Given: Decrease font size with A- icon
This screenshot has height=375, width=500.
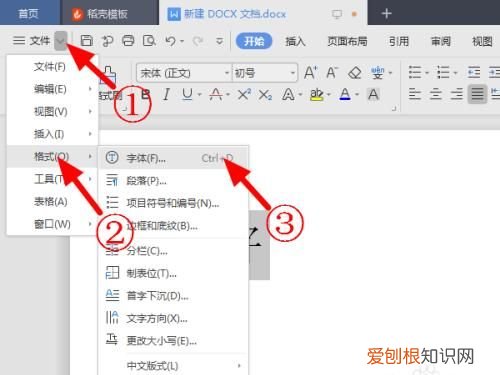Looking at the screenshot, I should pos(332,72).
